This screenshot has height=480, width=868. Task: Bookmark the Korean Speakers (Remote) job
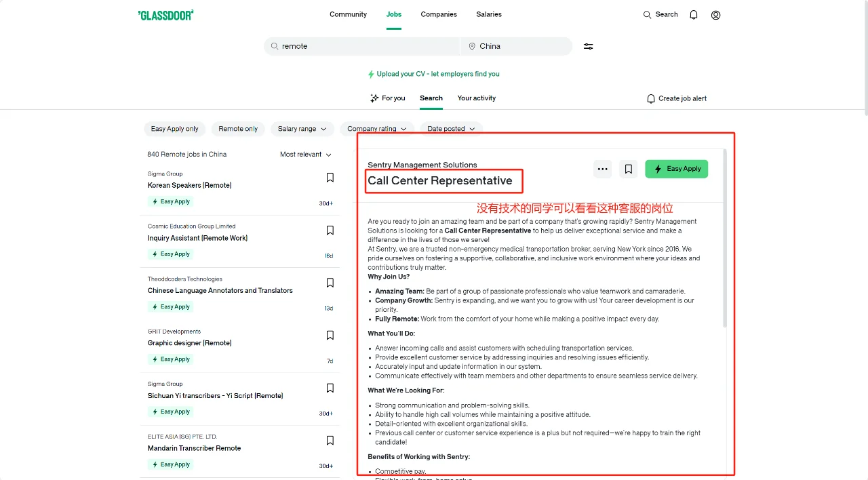[x=330, y=178]
